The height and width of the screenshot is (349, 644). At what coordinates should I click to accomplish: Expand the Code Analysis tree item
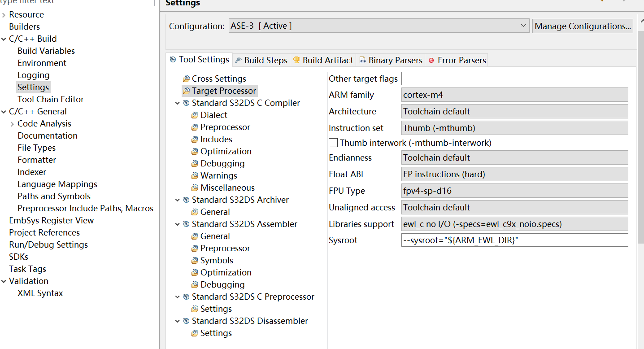(12, 124)
